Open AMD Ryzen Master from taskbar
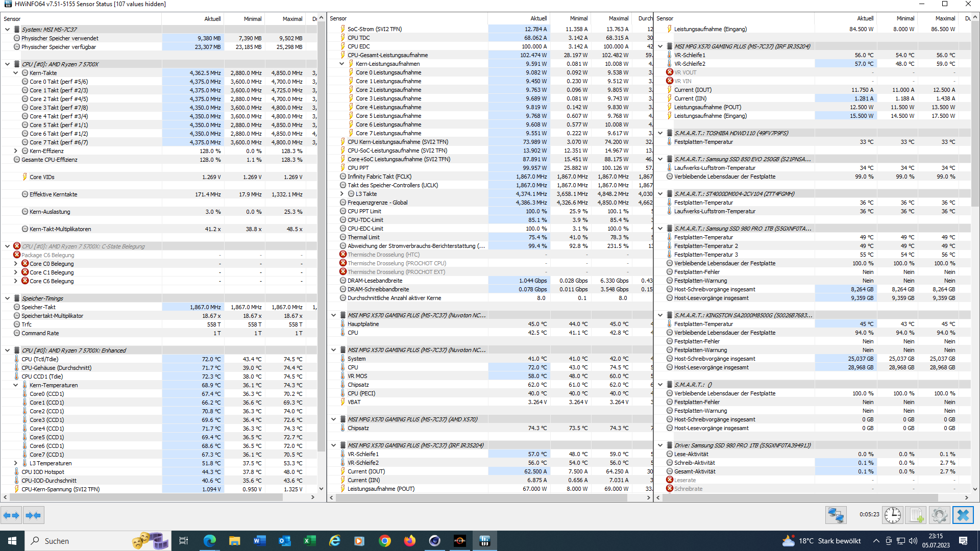Viewport: 980px width, 551px height. (459, 541)
